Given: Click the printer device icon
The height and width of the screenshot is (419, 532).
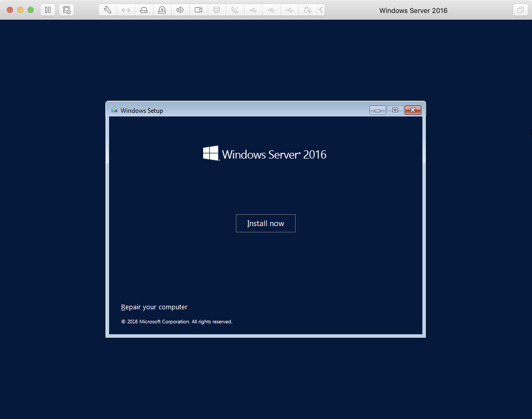Looking at the screenshot, I should (x=217, y=10).
